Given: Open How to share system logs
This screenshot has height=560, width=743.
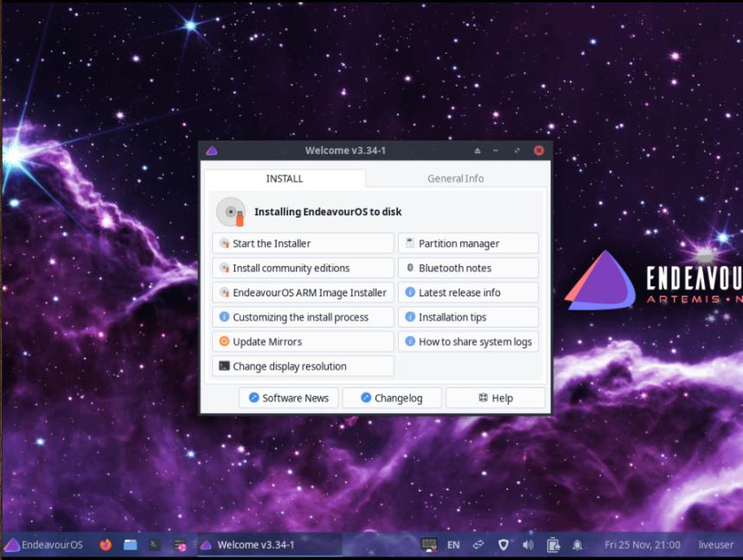Looking at the screenshot, I should pos(468,341).
